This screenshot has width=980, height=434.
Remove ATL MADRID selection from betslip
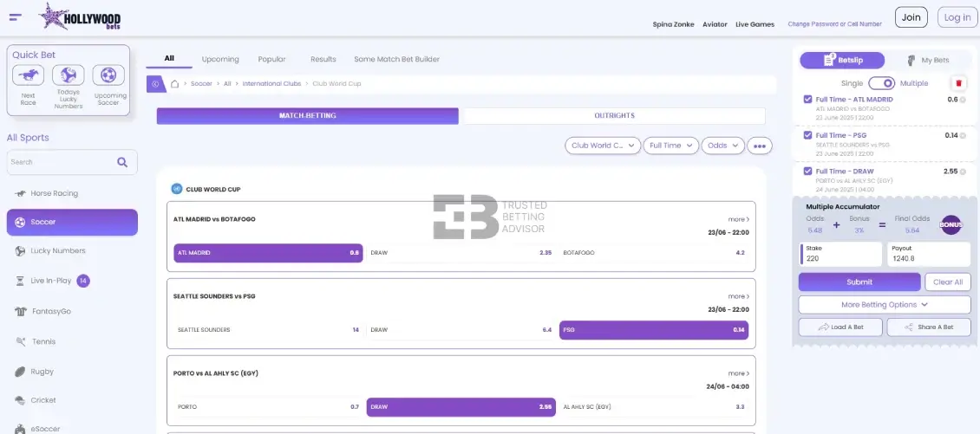pos(963,100)
